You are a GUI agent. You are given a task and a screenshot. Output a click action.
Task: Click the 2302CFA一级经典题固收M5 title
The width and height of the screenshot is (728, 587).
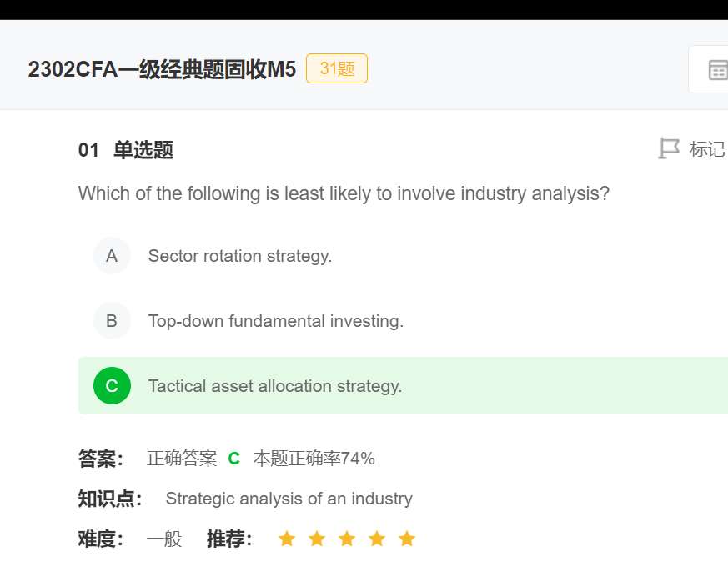point(162,69)
